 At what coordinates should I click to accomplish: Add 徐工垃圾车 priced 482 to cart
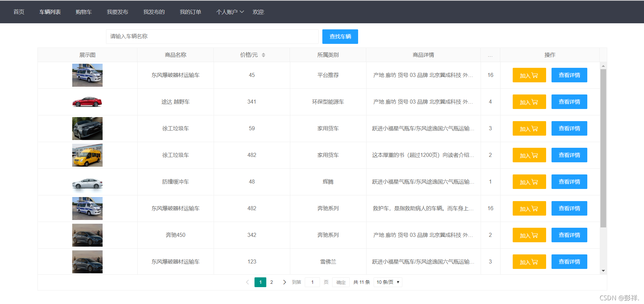pyautogui.click(x=529, y=155)
